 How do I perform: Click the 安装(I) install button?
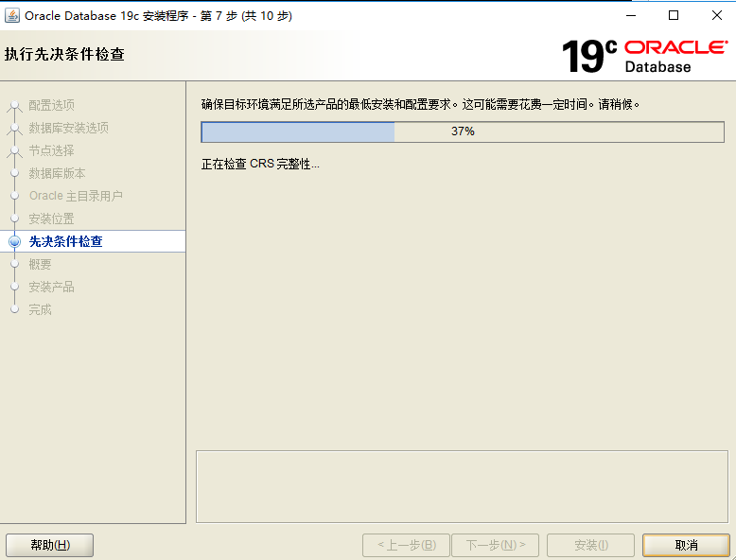click(x=591, y=545)
